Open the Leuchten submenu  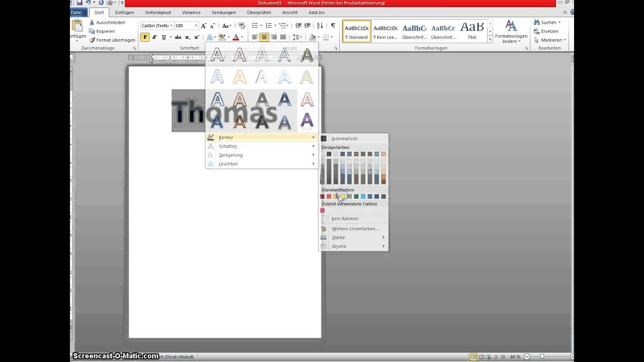point(262,163)
